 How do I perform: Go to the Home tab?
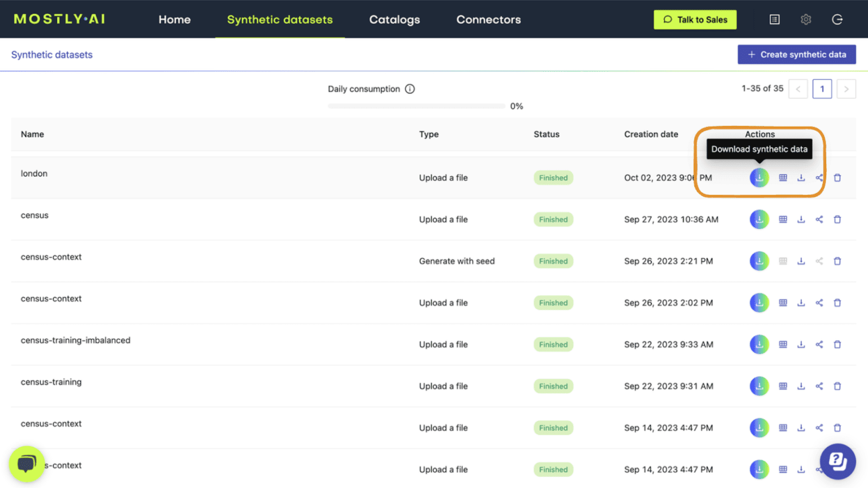coord(175,19)
